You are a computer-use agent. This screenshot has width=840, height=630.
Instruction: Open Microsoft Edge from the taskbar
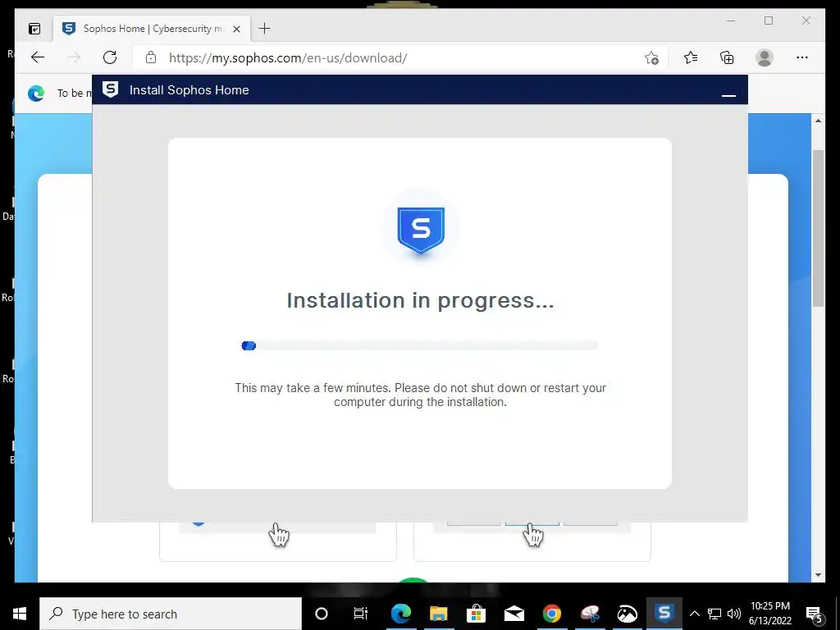click(400, 614)
